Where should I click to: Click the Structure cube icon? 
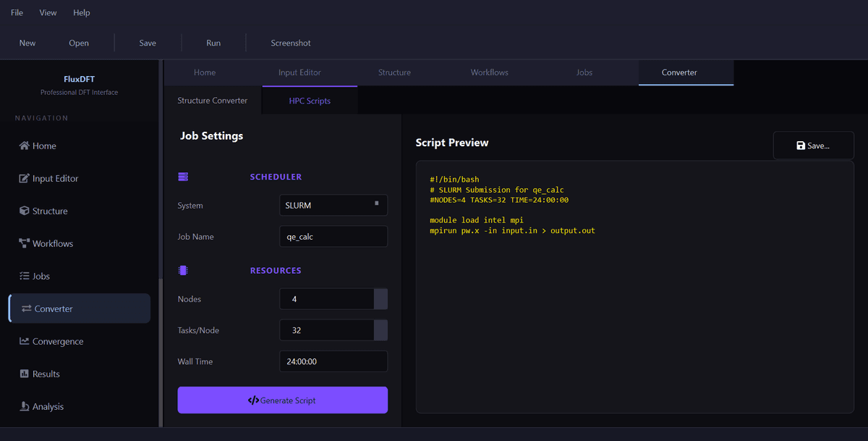pyautogui.click(x=24, y=211)
